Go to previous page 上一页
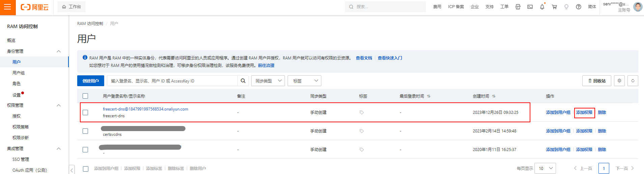Viewport: 644px width, 174px height. [x=583, y=168]
